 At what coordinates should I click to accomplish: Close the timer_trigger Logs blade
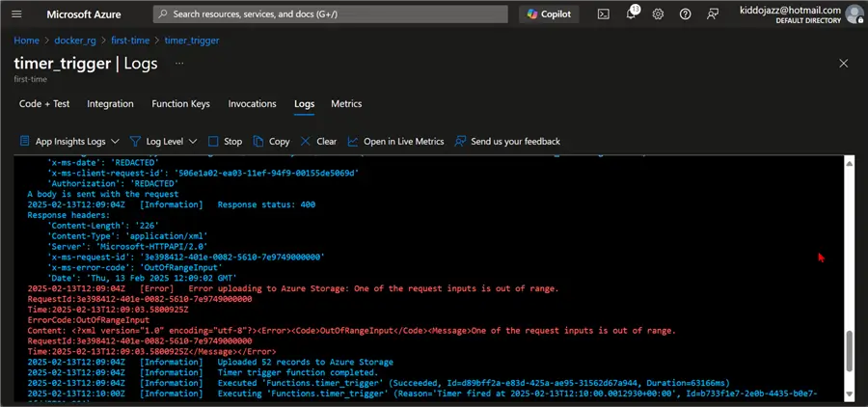(844, 64)
